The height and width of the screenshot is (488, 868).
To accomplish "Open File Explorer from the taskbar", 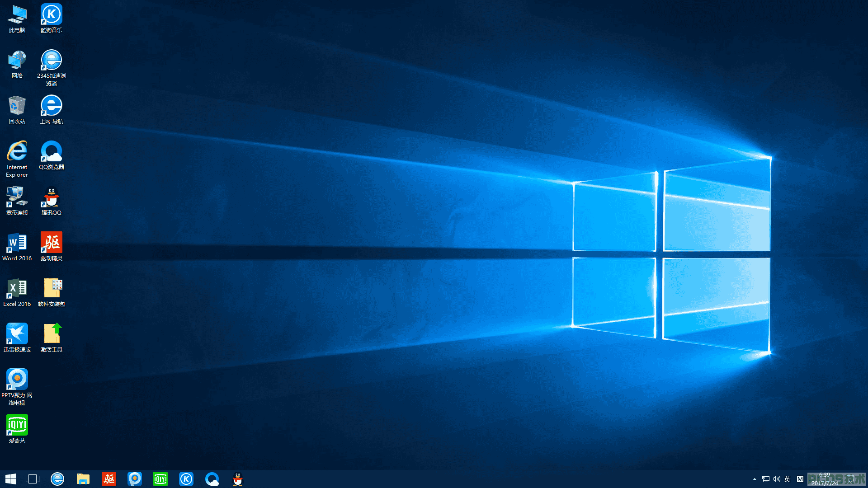I will [83, 479].
